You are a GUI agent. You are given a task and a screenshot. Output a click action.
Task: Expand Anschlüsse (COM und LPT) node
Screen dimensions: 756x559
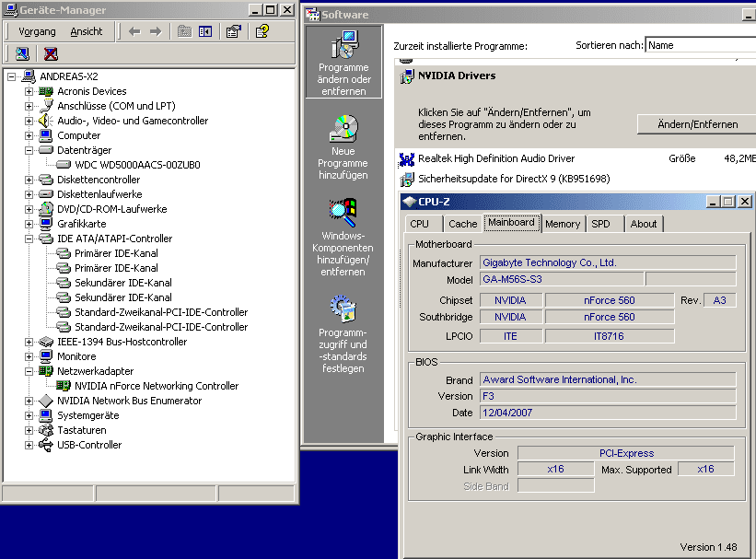(29, 106)
